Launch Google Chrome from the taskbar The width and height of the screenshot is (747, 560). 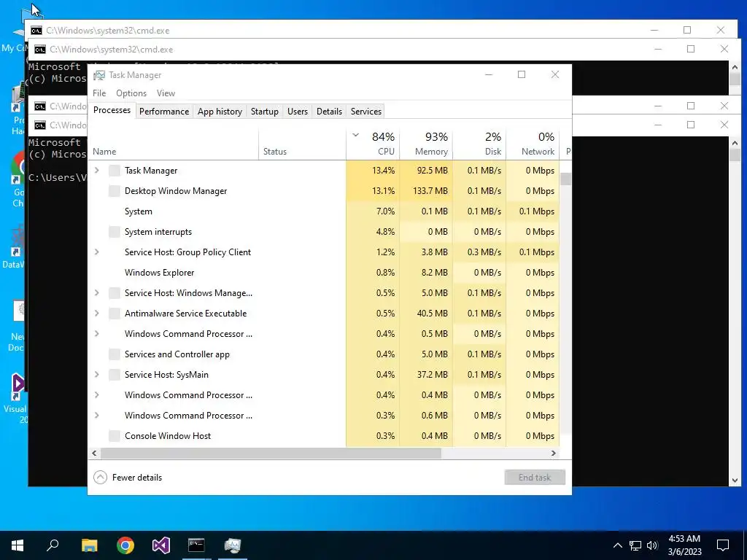(x=125, y=545)
